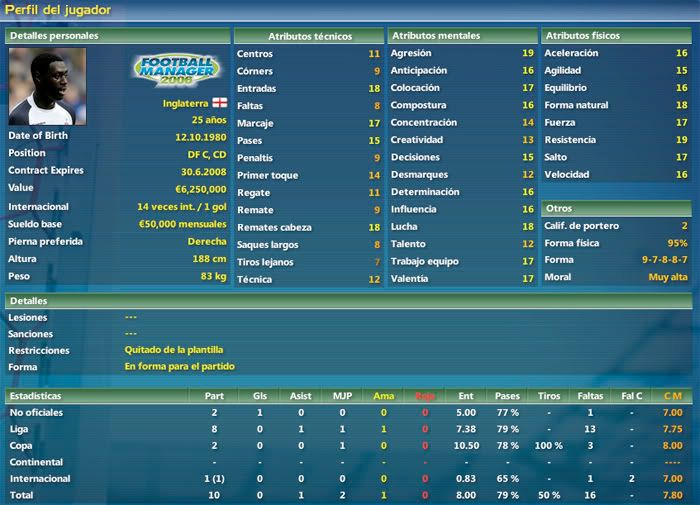This screenshot has width=700, height=505.
Task: Click the 'Agresión' attribute label
Action: (411, 53)
